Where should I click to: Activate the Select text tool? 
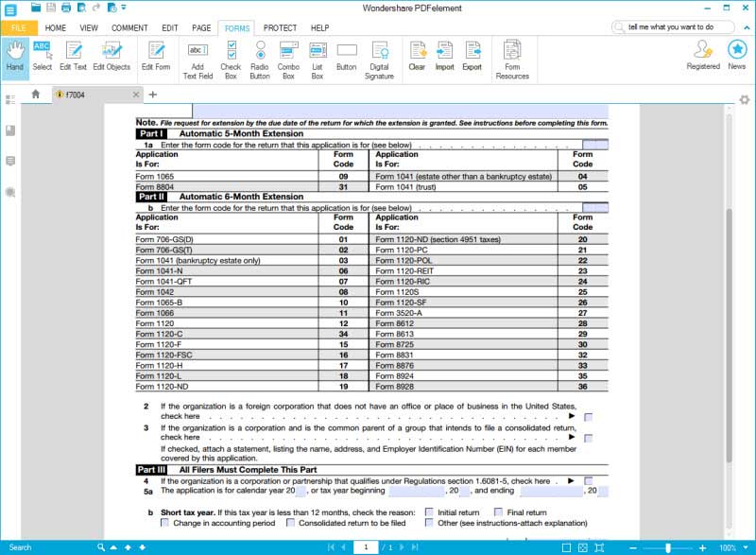43,57
